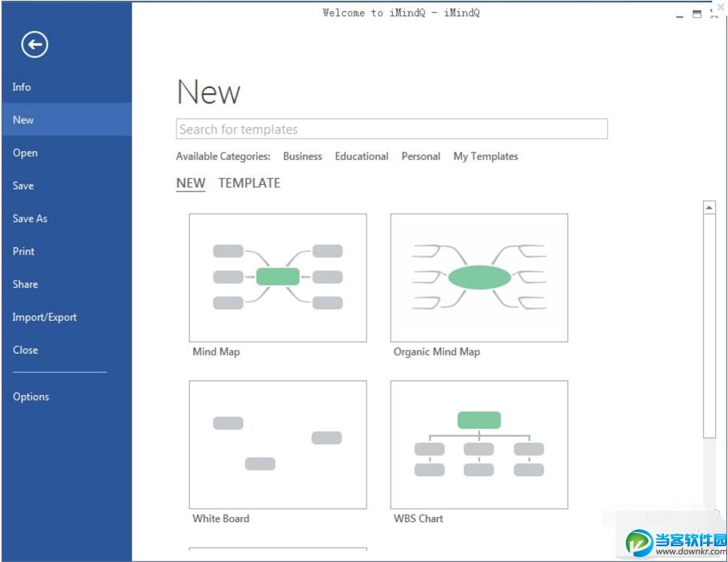Focus the Search for templates field
This screenshot has width=728, height=562.
392,128
